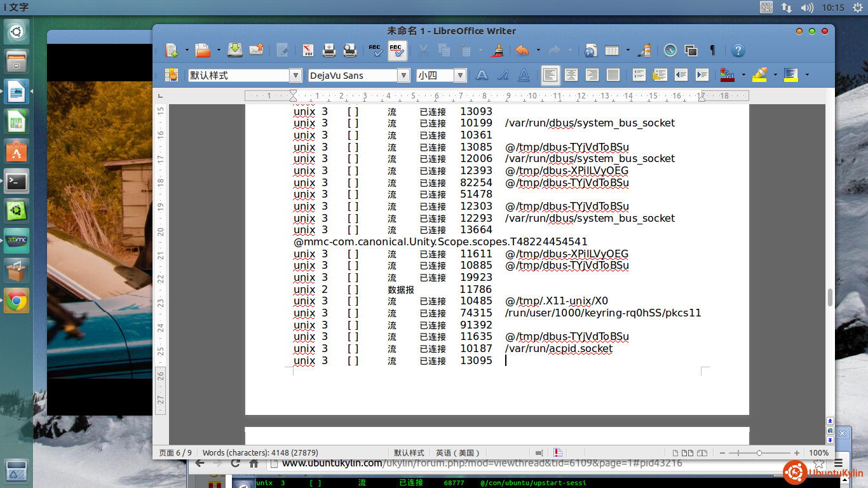This screenshot has width=868, height=488.
Task: Click the language field 英语（美国）in status bar
Action: [x=458, y=453]
